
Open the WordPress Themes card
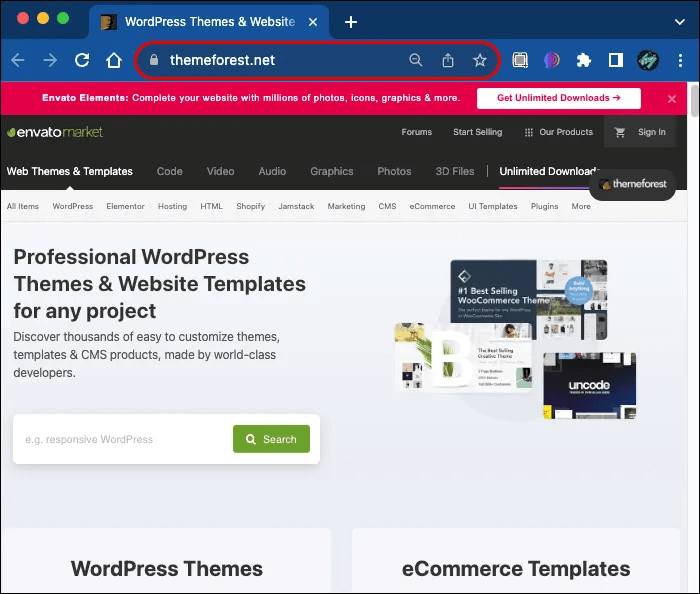166,561
